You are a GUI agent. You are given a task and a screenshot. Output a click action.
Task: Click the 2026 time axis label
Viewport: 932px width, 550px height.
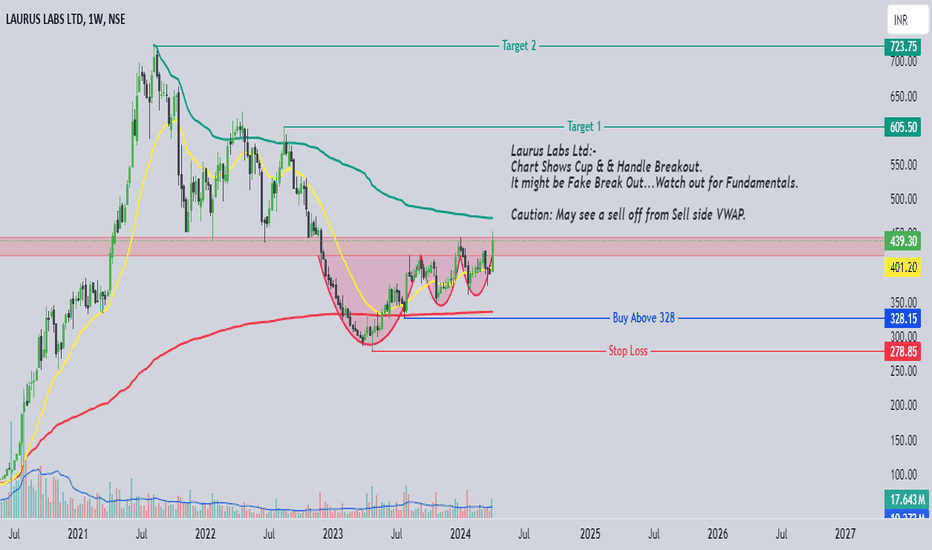717,534
